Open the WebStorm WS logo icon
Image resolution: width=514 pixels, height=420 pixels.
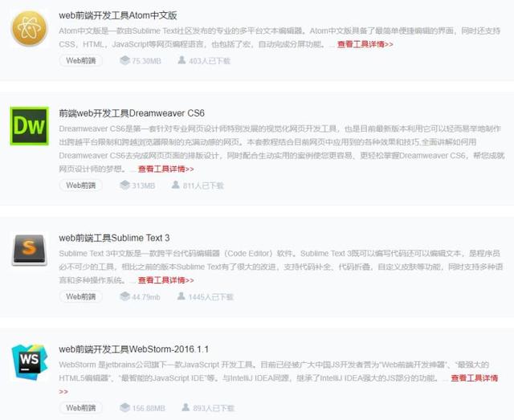[30, 361]
